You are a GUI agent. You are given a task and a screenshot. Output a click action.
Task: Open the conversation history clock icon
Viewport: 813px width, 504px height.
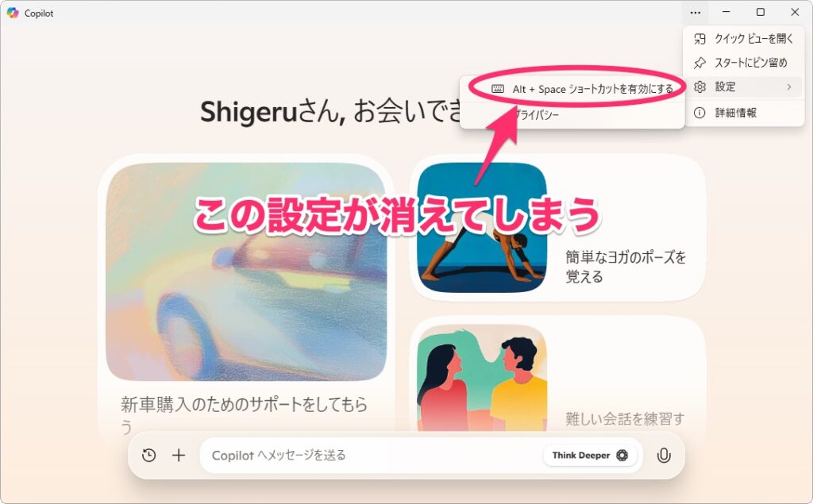point(148,456)
